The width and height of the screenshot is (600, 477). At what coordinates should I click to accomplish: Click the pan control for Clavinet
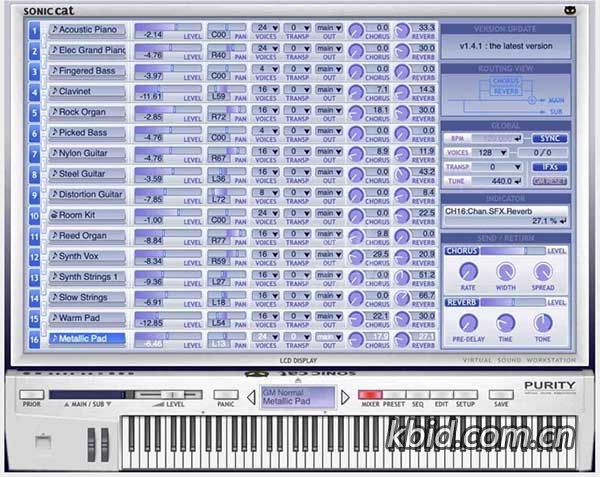pos(227,89)
